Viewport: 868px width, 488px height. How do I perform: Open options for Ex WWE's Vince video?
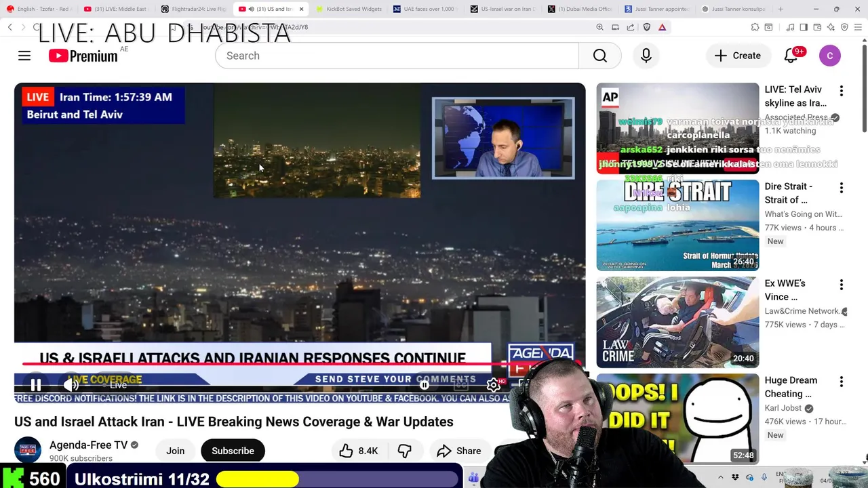[841, 285]
